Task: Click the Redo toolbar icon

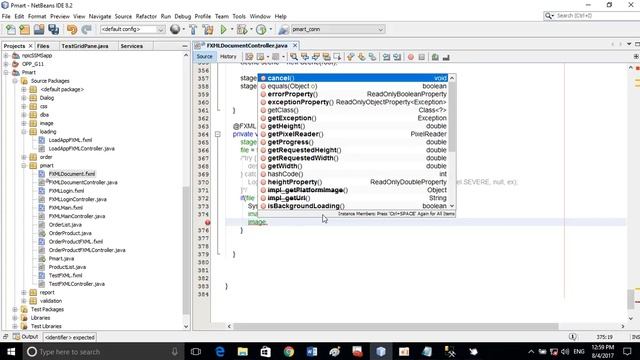Action: 86,29
